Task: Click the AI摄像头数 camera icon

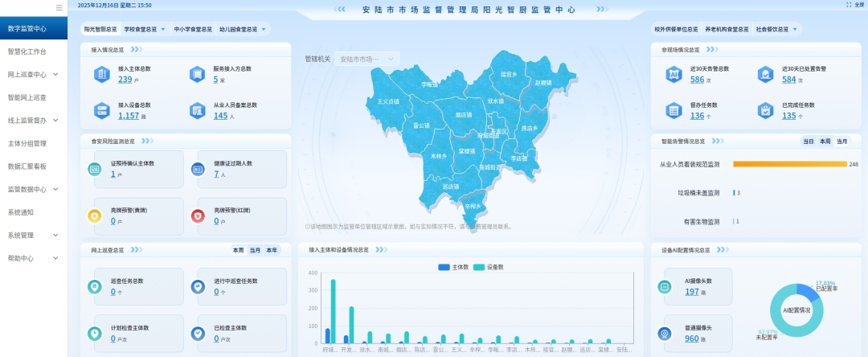Action: coord(665,286)
